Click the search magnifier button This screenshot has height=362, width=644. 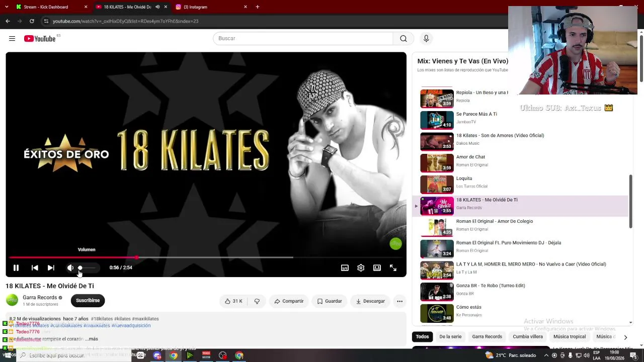click(x=404, y=39)
